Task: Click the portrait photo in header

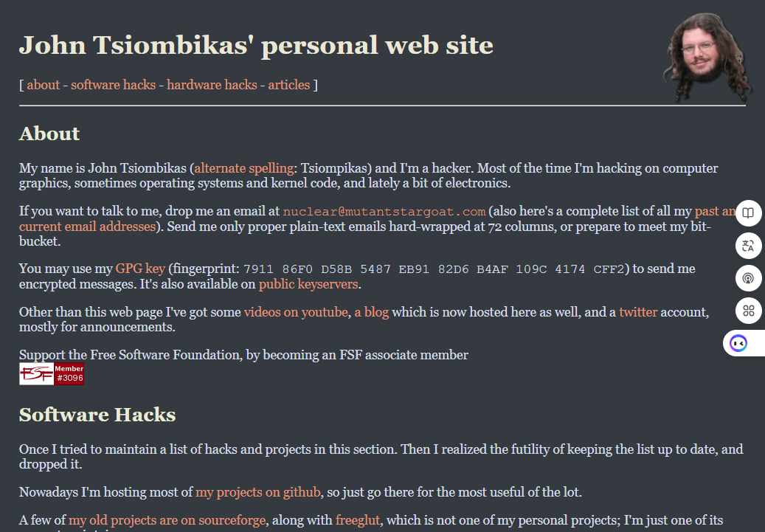Action: tap(706, 56)
